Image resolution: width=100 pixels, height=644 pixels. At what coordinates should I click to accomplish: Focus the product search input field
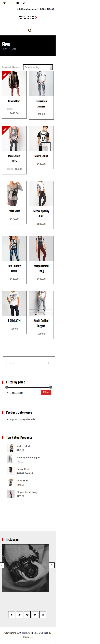pos(29,363)
